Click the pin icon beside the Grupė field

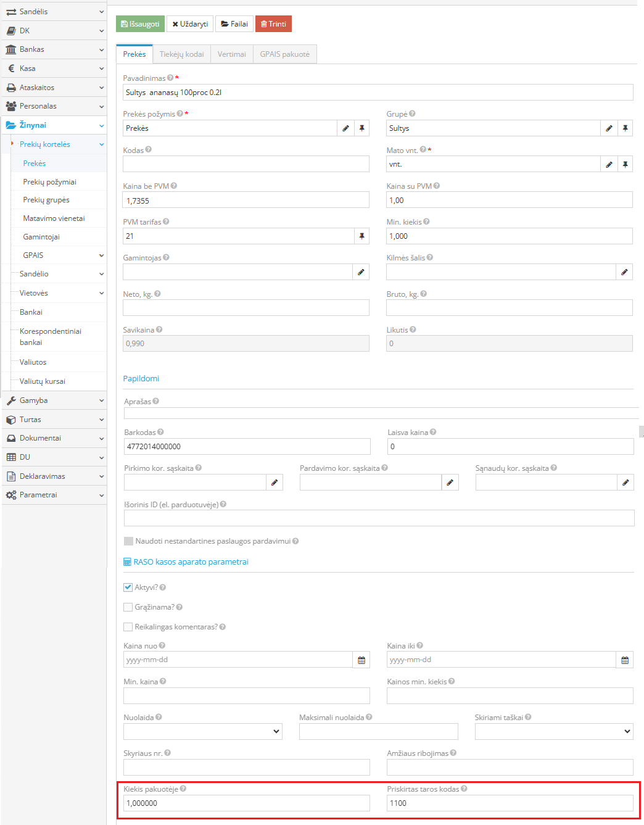pos(625,128)
